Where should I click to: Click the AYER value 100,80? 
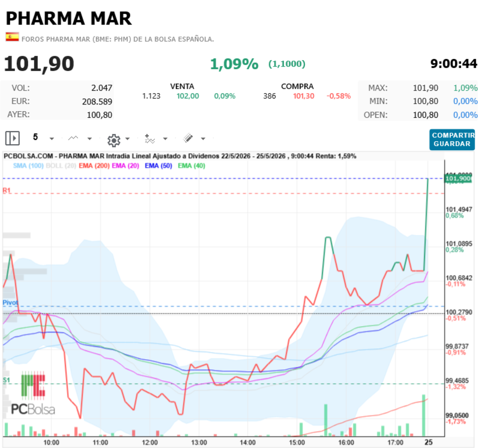tap(100, 115)
